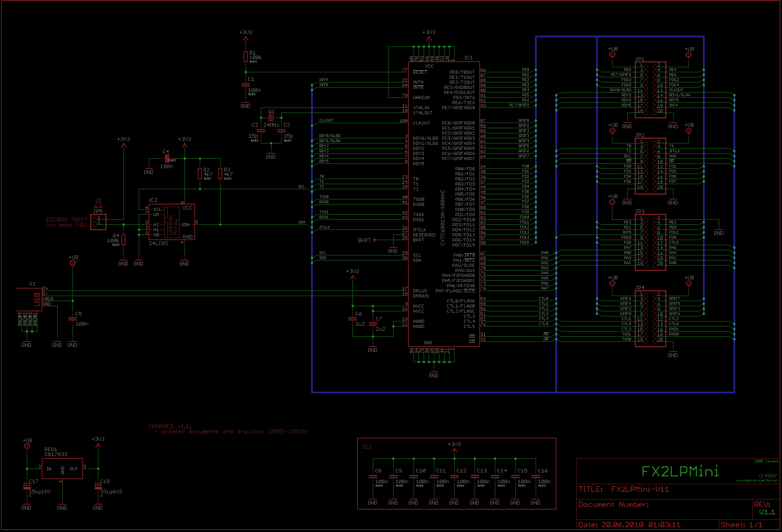Select capacitor C1 100n near RESET line

(x=246, y=85)
